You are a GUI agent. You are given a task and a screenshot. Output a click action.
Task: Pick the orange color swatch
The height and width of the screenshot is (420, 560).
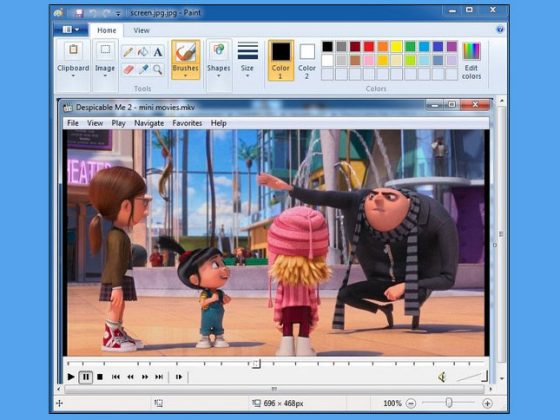click(x=383, y=46)
